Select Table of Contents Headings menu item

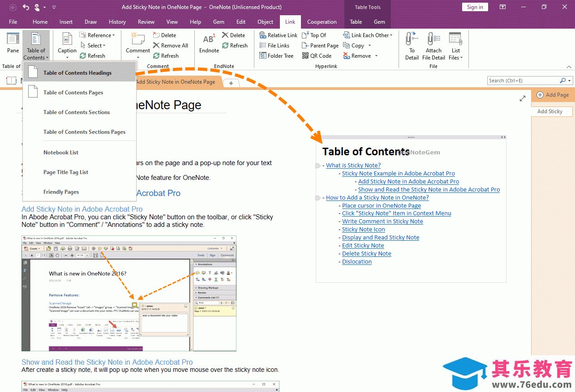tap(79, 73)
